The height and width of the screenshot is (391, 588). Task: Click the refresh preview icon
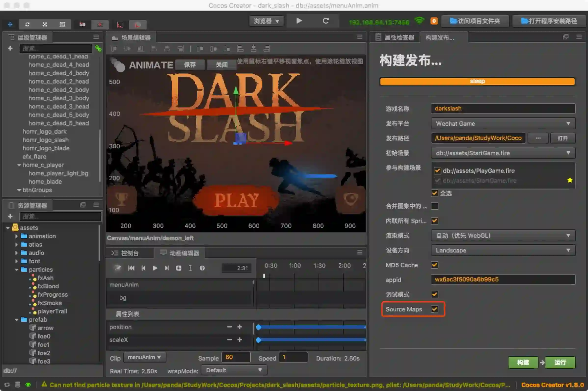(326, 21)
